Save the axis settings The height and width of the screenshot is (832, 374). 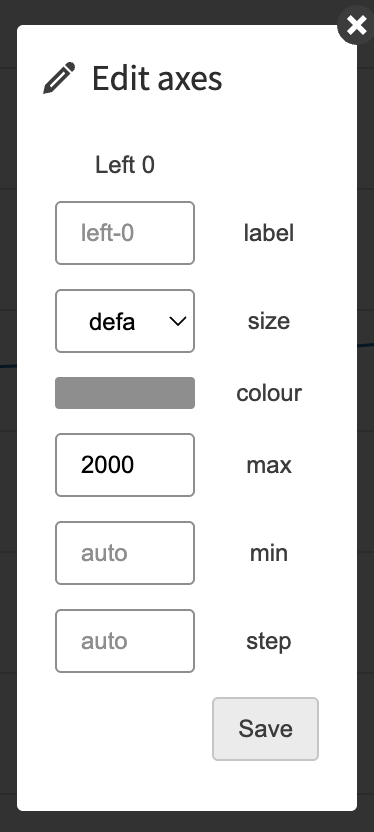tap(265, 729)
